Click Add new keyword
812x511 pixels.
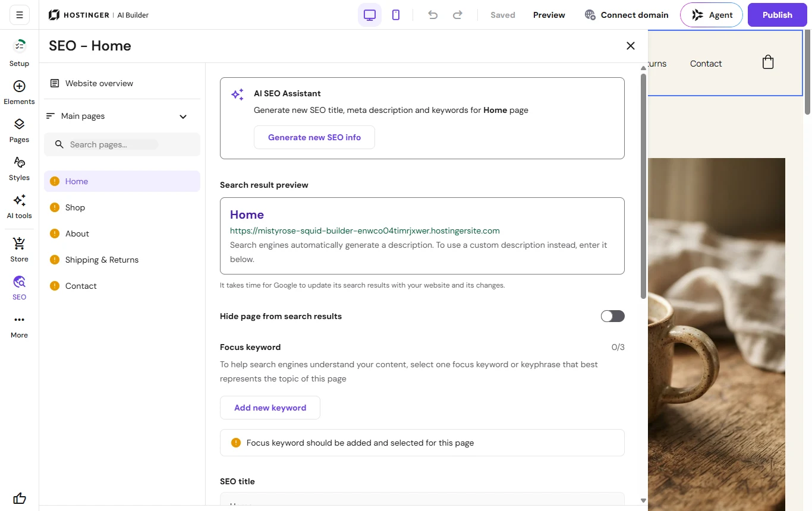[x=270, y=408]
